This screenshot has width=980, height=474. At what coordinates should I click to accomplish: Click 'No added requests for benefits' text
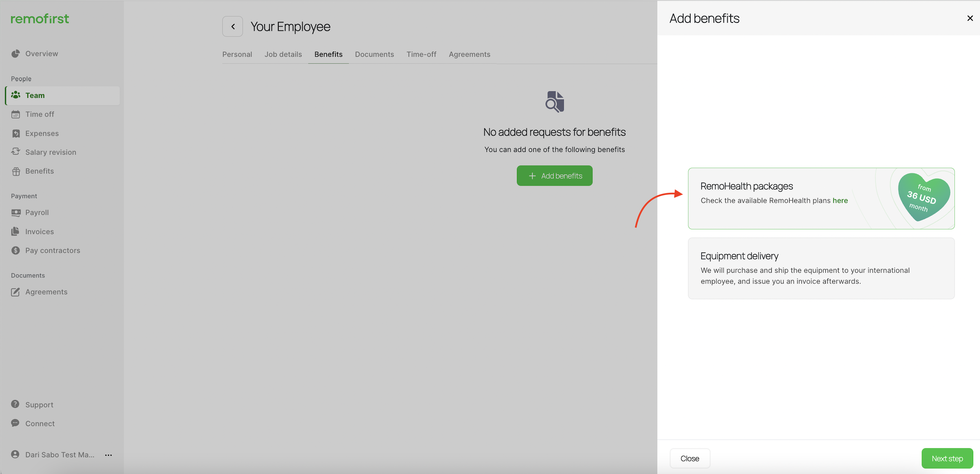pyautogui.click(x=554, y=132)
